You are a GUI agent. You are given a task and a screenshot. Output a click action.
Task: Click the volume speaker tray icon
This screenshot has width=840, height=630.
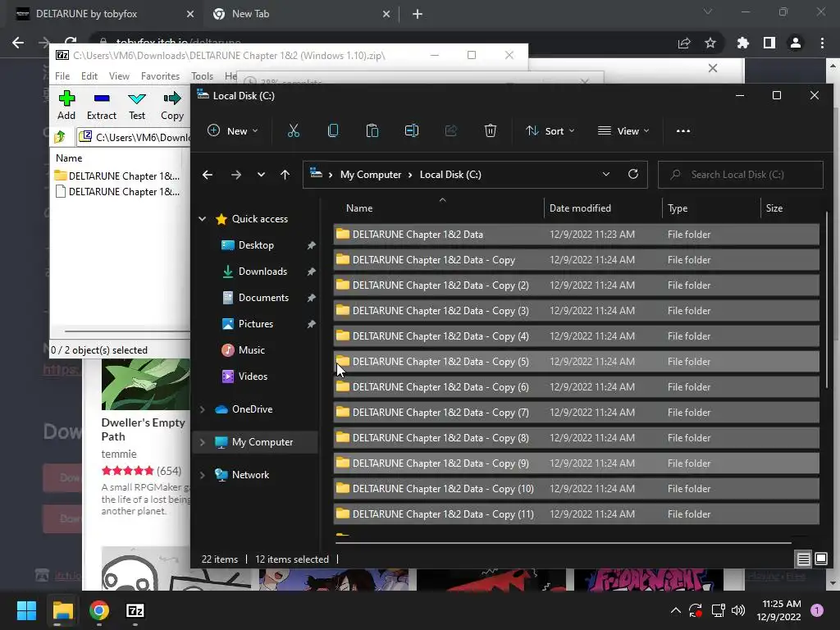coord(738,610)
